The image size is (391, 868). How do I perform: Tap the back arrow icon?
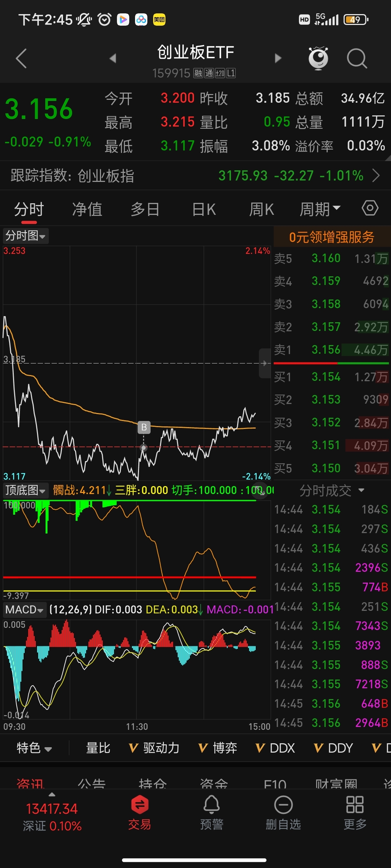[x=21, y=58]
